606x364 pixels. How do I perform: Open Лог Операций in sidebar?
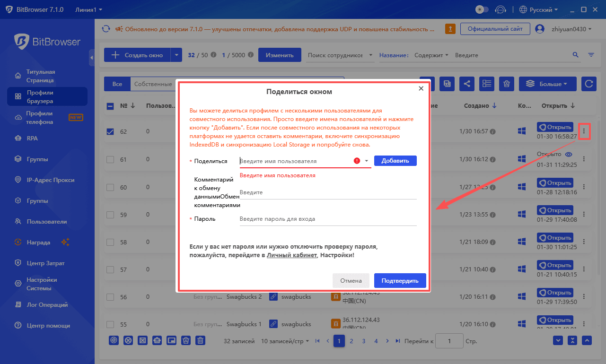tap(47, 305)
